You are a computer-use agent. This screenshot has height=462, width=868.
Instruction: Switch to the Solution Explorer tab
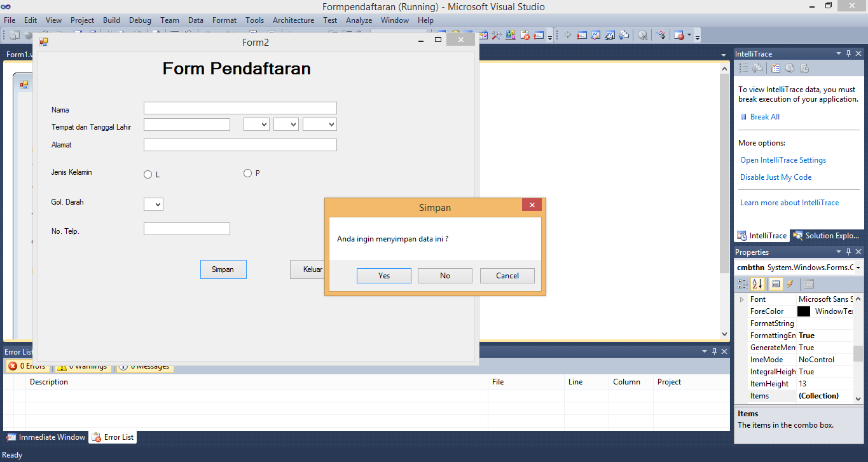coord(827,235)
